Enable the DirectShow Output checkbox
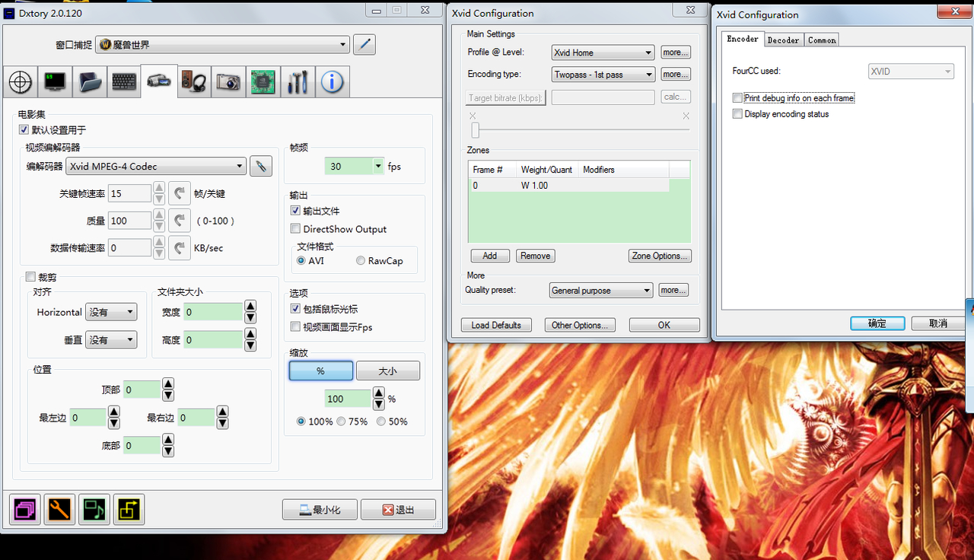 pos(296,229)
